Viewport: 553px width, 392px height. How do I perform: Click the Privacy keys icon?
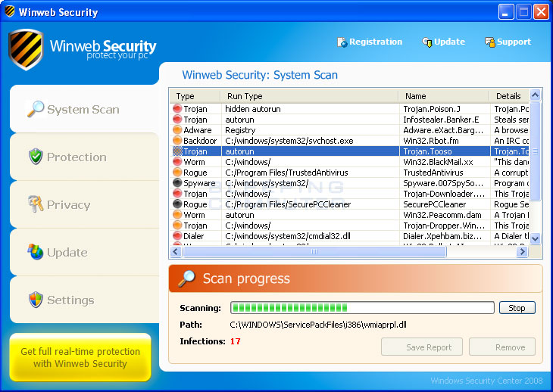(x=36, y=204)
